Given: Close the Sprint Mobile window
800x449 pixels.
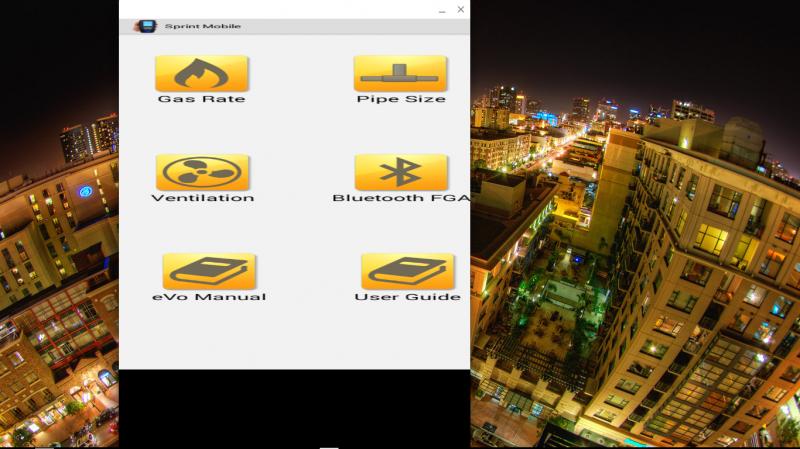Looking at the screenshot, I should (x=460, y=9).
